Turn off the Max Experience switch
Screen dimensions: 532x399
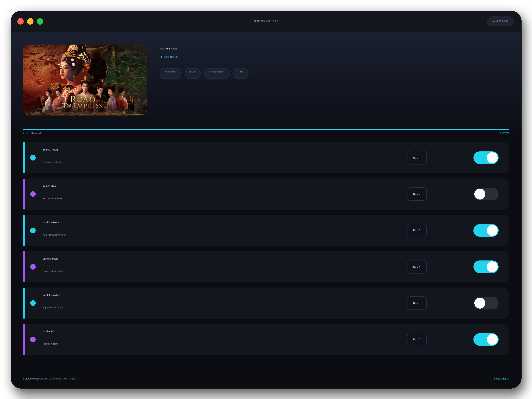pos(486,230)
